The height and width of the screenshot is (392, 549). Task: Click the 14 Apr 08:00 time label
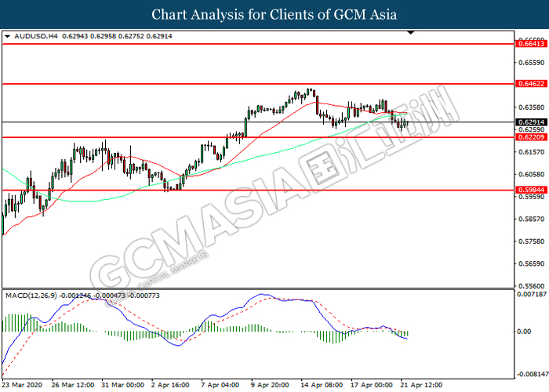(x=322, y=385)
